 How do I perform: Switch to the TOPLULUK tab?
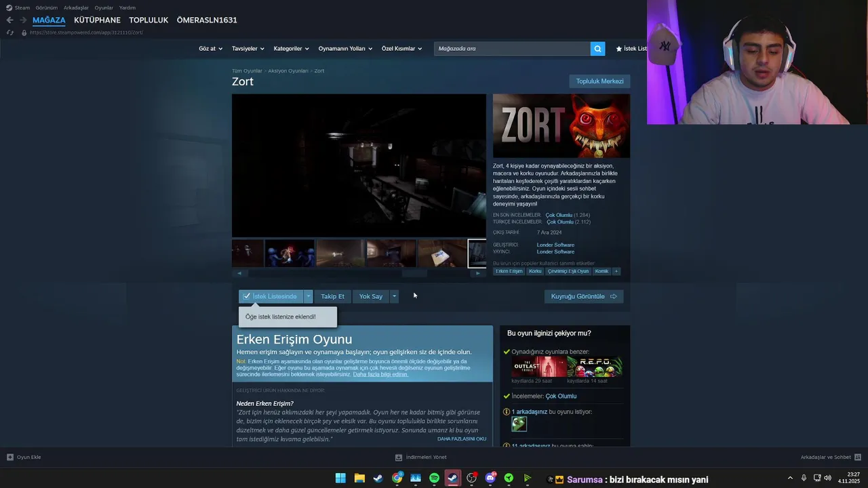click(x=149, y=20)
